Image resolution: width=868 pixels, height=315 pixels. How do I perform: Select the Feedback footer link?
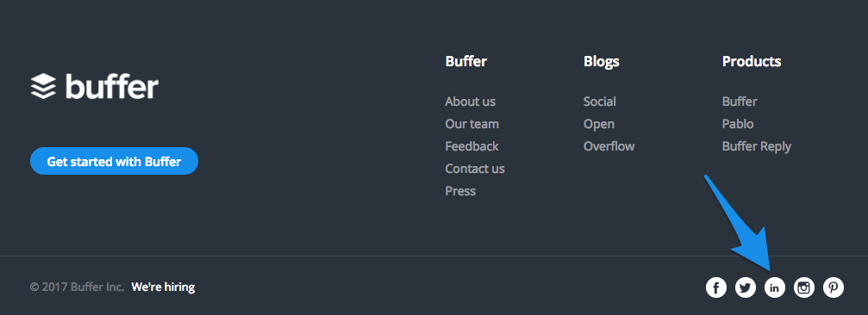472,146
